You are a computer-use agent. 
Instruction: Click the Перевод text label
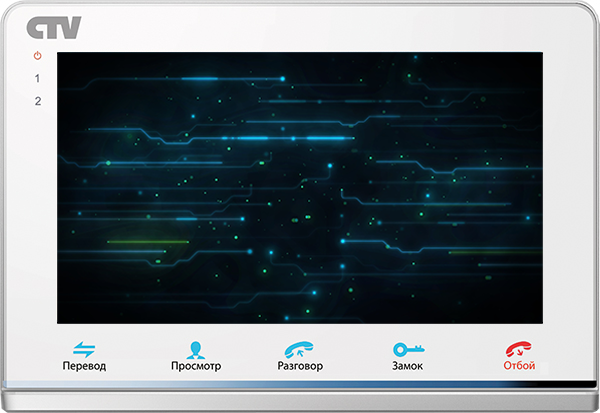[83, 366]
